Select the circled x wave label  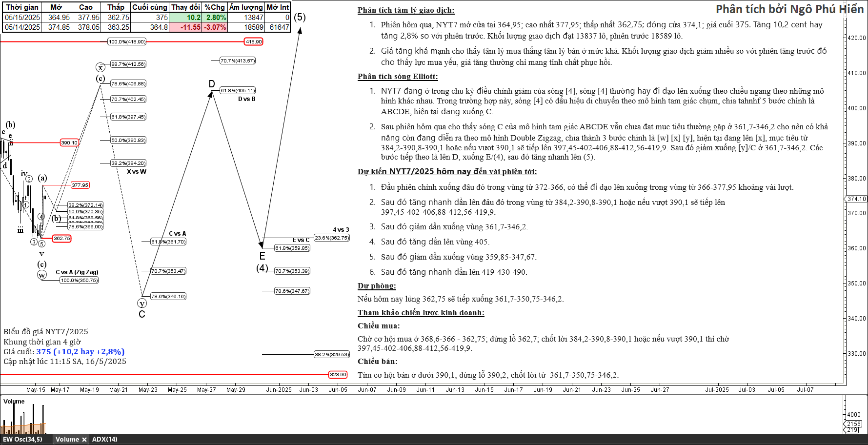[101, 68]
